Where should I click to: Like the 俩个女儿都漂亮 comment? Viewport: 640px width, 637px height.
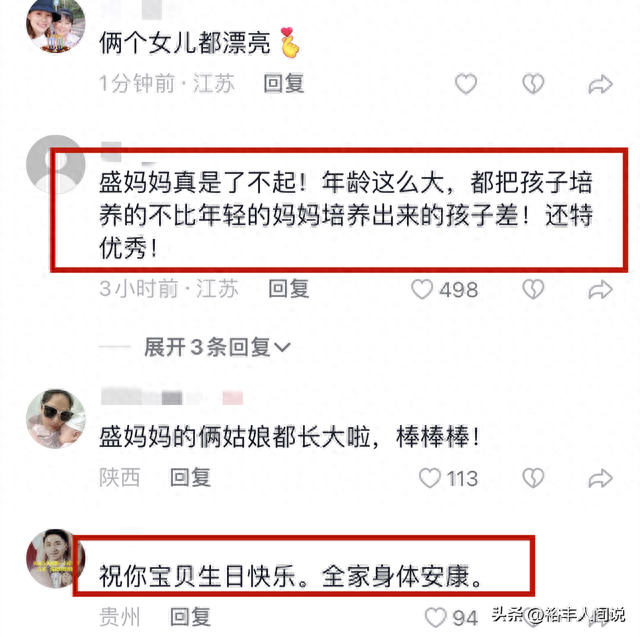coord(466,84)
